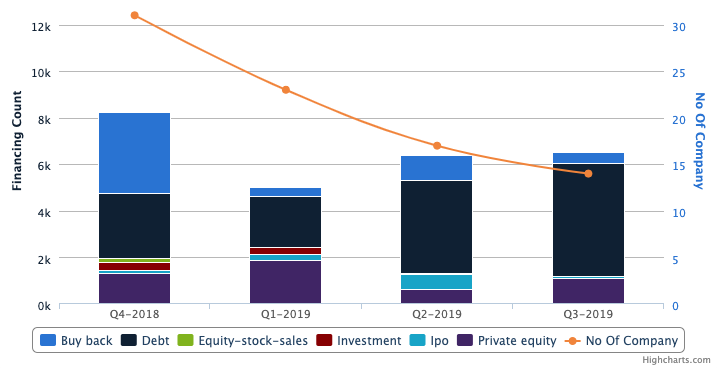Viewport: 717px width, 373px height.
Task: Toggle the Ipo legend item
Action: (x=429, y=341)
